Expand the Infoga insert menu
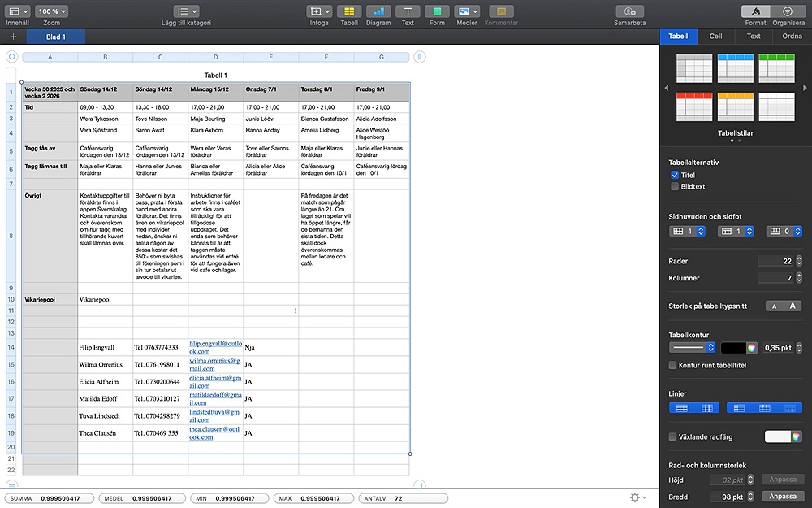 (x=319, y=11)
